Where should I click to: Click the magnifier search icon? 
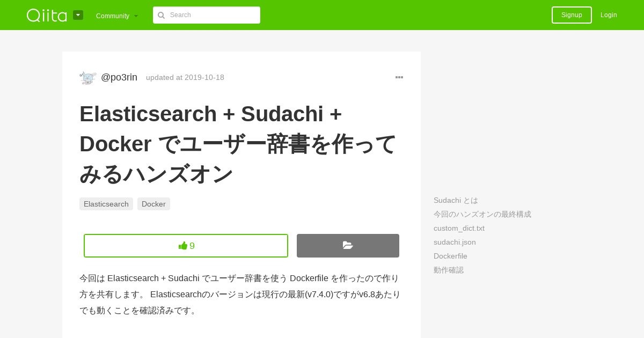161,15
